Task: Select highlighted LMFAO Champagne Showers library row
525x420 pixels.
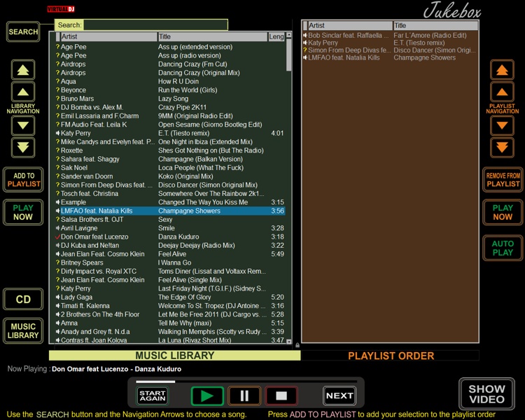Action: click(170, 211)
